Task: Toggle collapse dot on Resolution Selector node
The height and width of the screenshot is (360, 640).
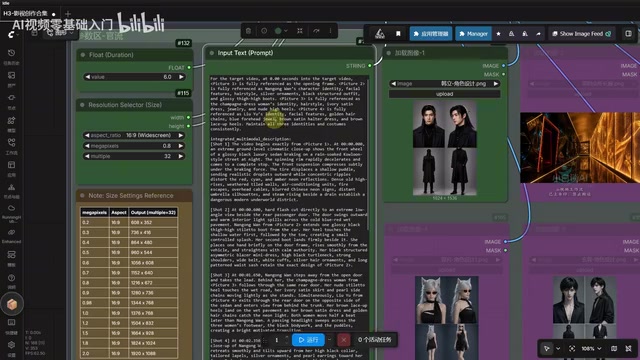Action: coord(82,105)
